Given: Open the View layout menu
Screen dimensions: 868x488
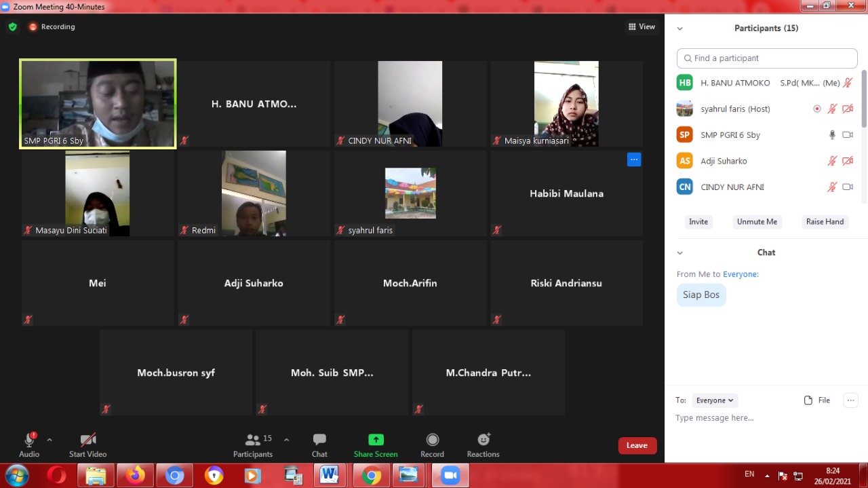Looking at the screenshot, I should coord(642,27).
